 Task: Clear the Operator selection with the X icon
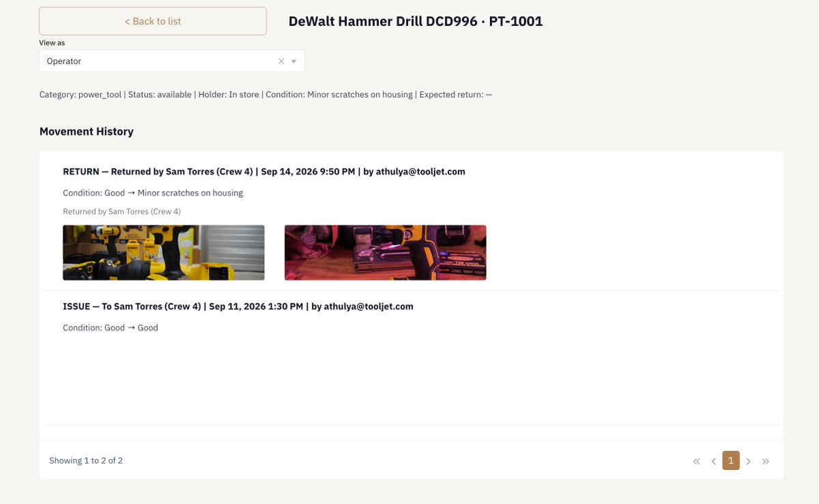[281, 61]
